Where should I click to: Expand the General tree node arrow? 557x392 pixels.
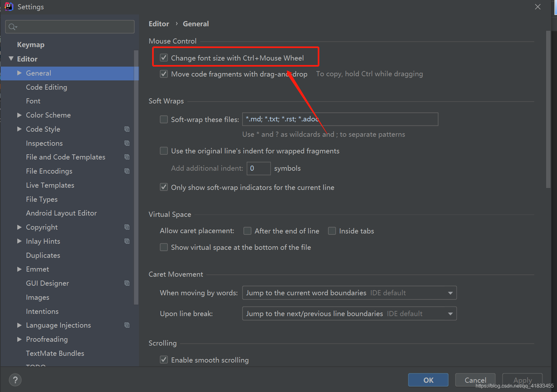[19, 73]
